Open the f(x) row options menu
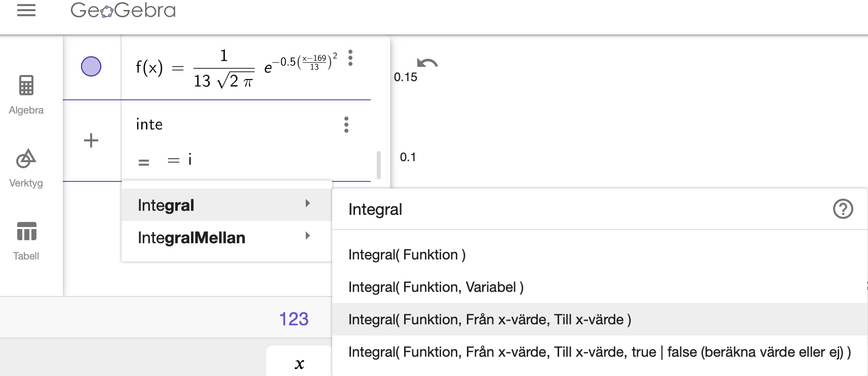Image resolution: width=868 pixels, height=376 pixels. (350, 58)
